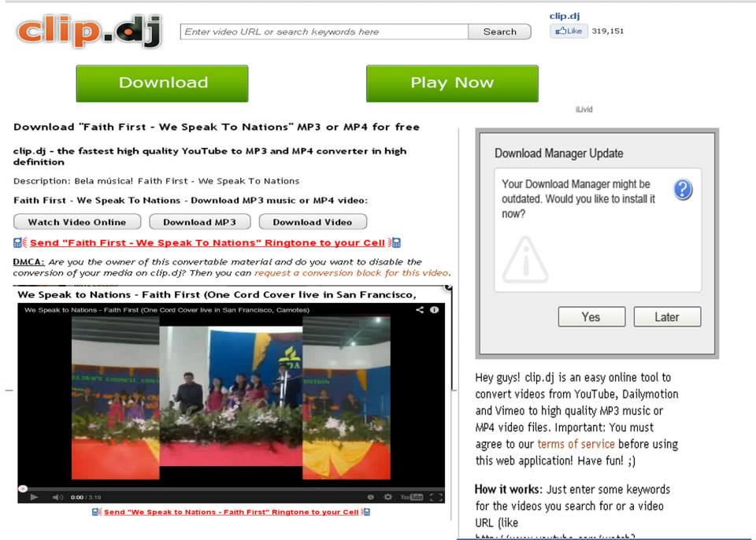756x540 pixels.
Task: Click the Watch Video Online button
Action: [x=77, y=222]
